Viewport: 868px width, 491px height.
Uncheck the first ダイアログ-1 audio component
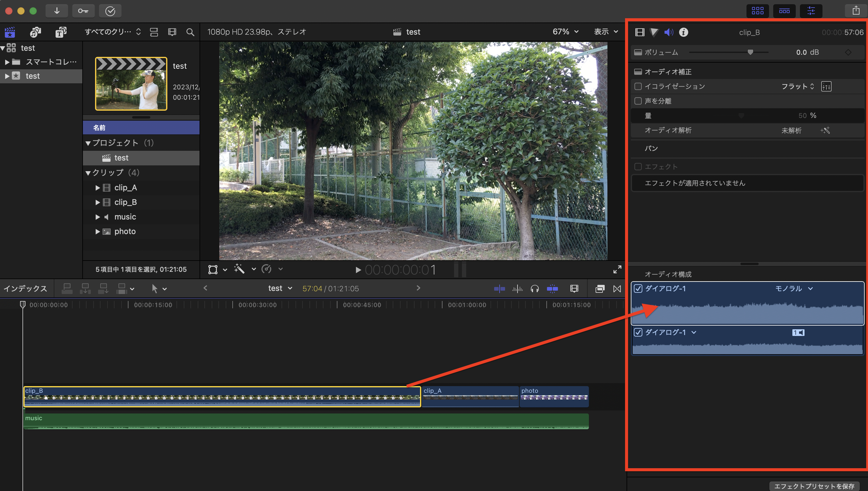(x=638, y=289)
